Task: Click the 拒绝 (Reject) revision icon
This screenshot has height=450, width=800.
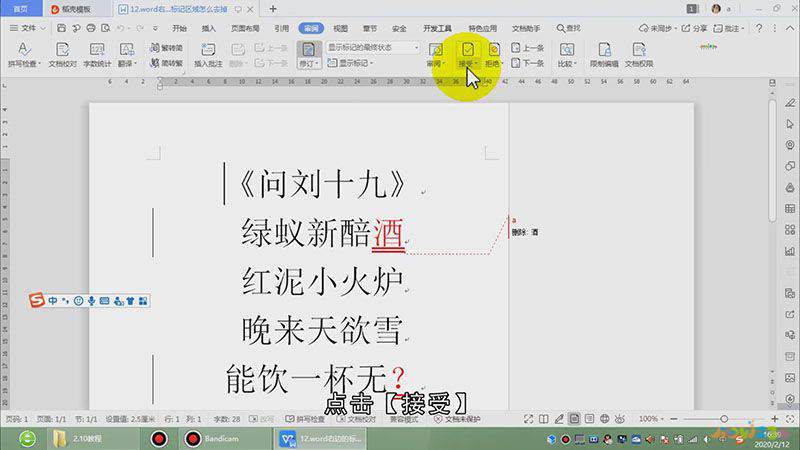Action: pos(493,49)
